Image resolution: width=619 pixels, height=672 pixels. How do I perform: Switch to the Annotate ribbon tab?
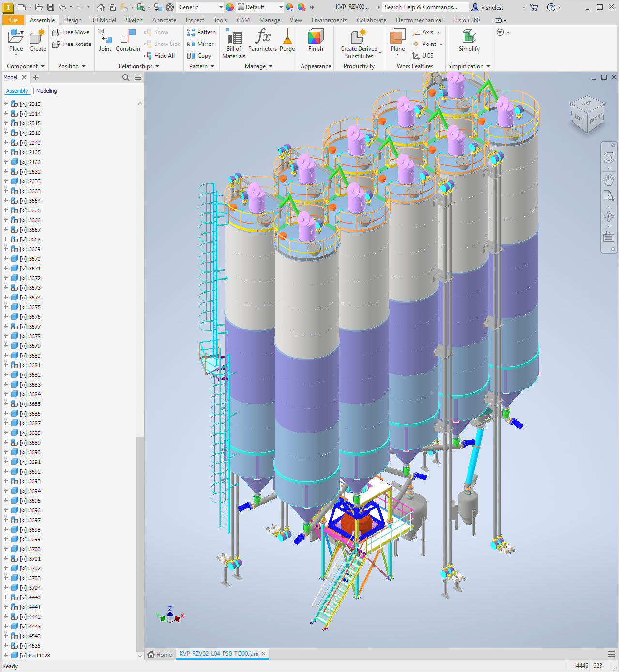(x=164, y=20)
